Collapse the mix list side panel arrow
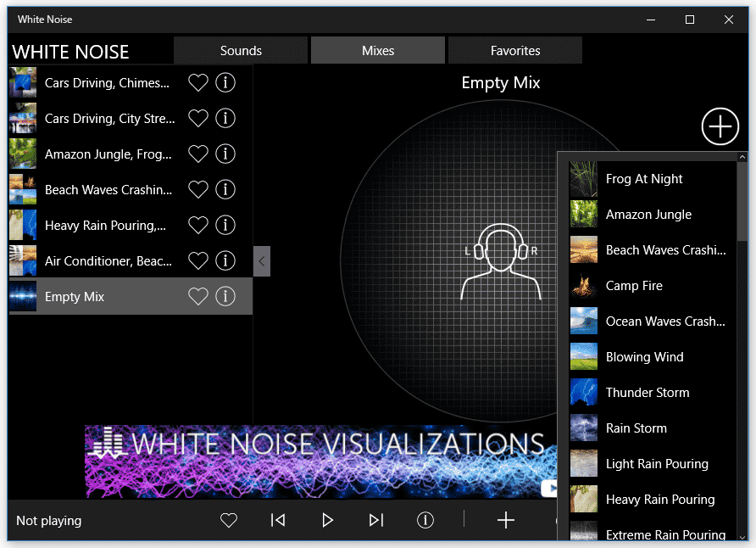 (x=262, y=261)
